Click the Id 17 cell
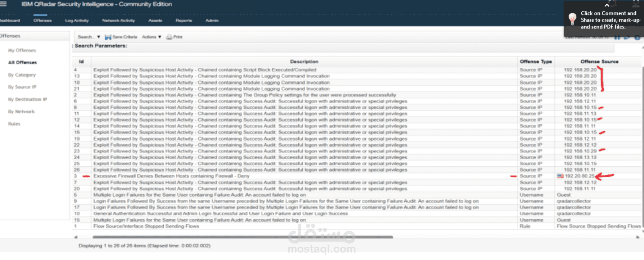This screenshot has width=644, height=260. point(77,207)
